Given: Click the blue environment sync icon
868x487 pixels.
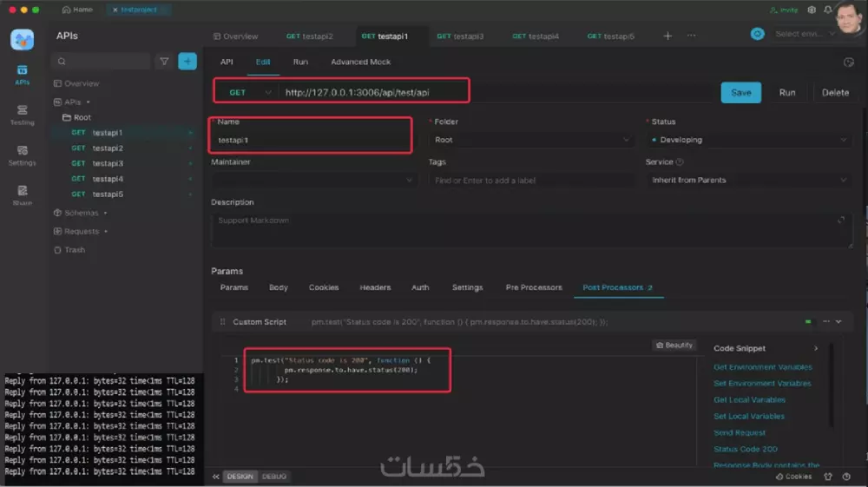Looking at the screenshot, I should [x=757, y=34].
